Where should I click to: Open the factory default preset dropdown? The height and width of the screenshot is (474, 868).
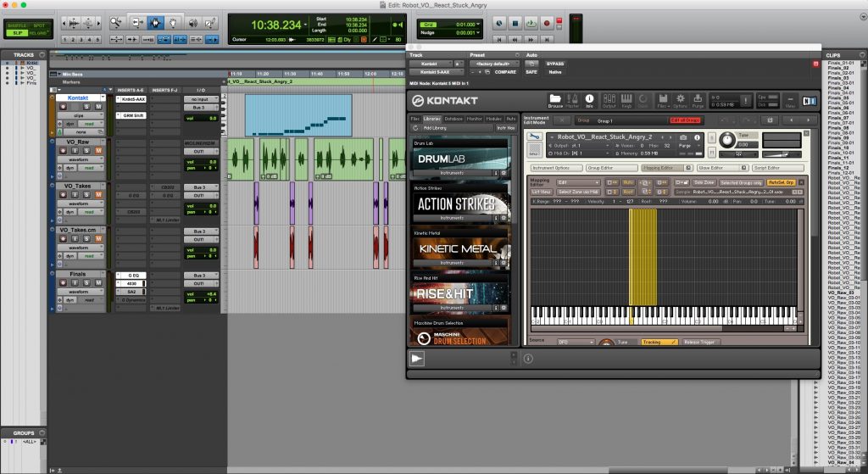(x=492, y=64)
